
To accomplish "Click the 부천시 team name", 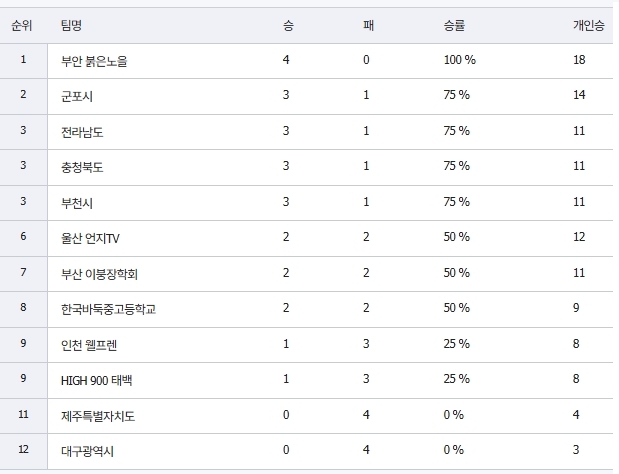I will click(x=77, y=202).
